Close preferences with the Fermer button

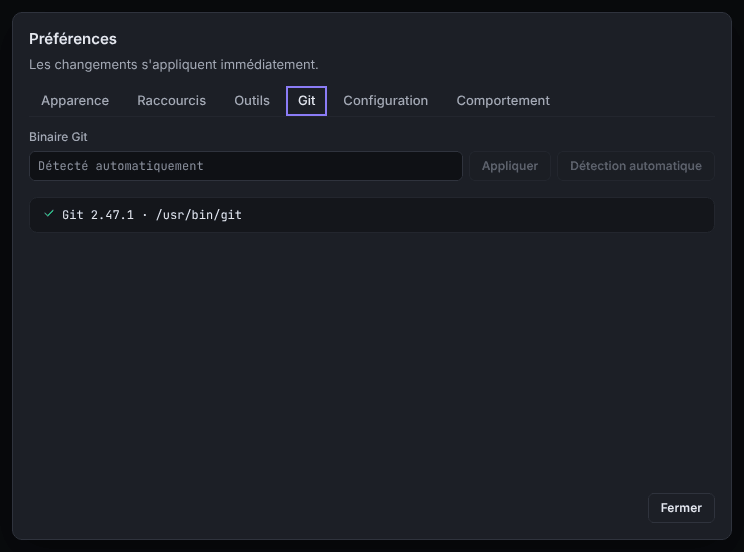681,508
